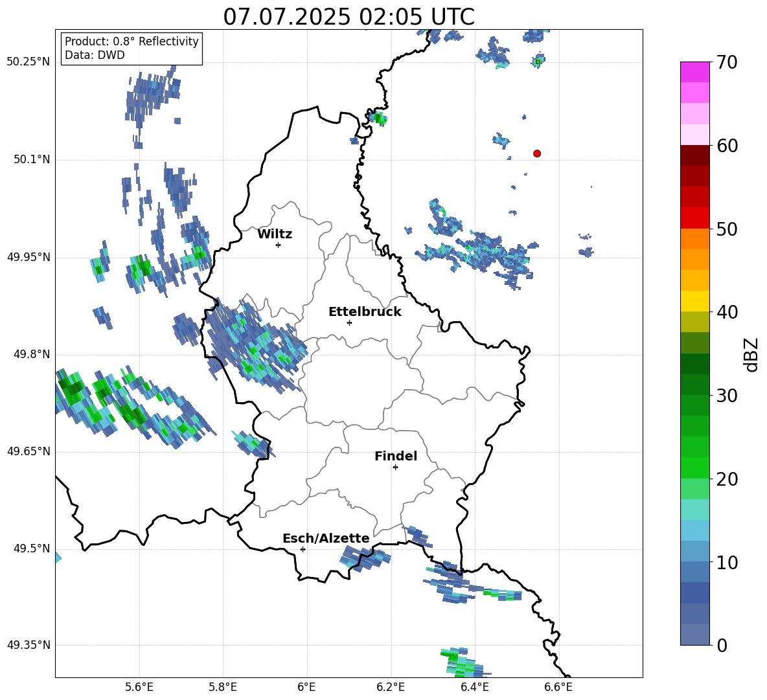
Task: Click the red dot marker on map
Action: (x=537, y=153)
